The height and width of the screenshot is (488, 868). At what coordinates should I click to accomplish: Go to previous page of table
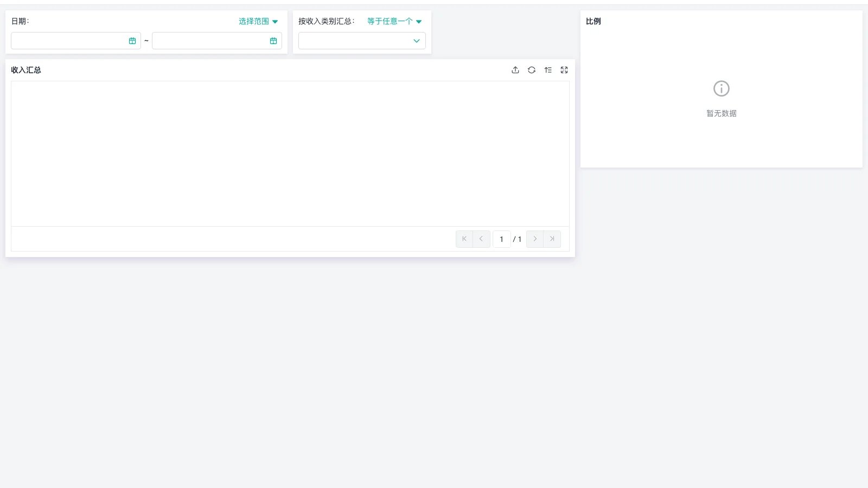tap(481, 239)
